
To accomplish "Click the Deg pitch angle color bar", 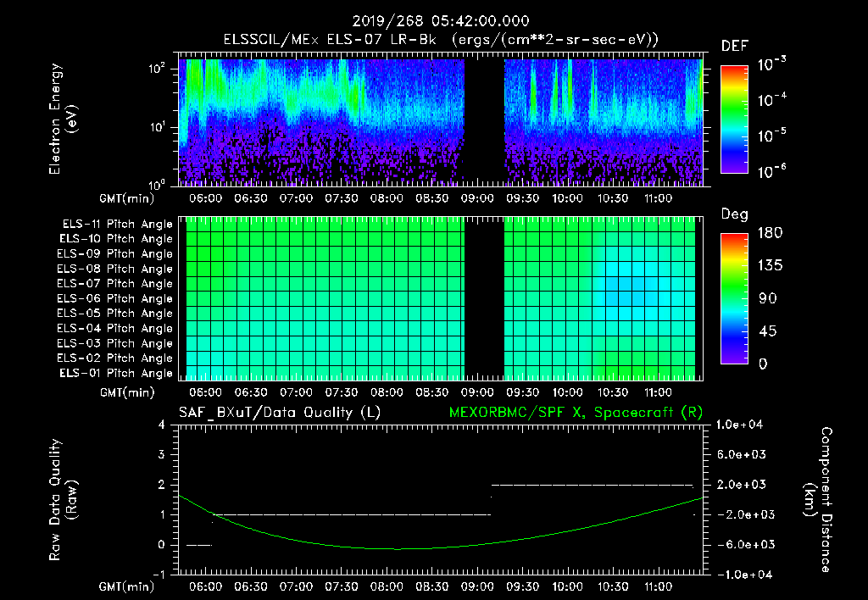I will pyautogui.click(x=733, y=299).
